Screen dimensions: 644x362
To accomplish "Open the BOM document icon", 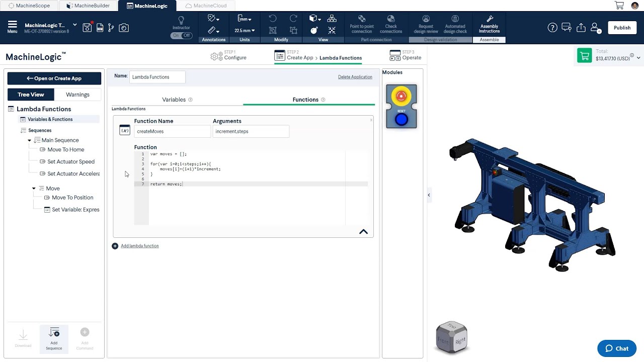I will pyautogui.click(x=100, y=28).
